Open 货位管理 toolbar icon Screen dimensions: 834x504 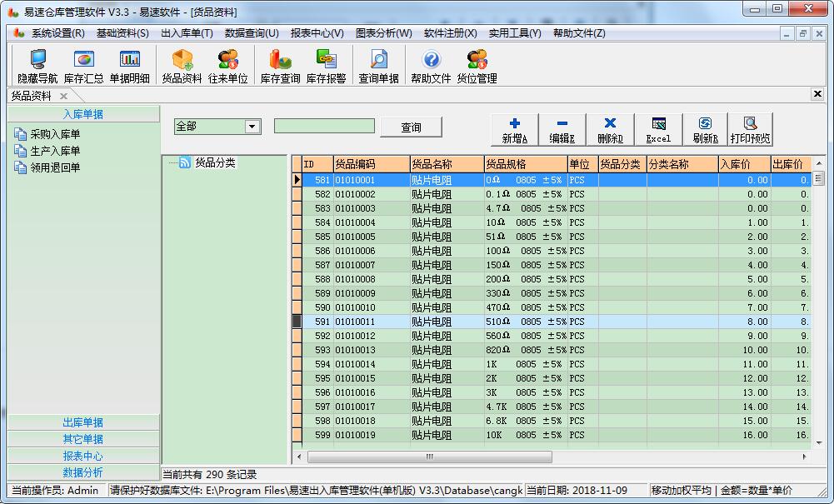pos(477,66)
